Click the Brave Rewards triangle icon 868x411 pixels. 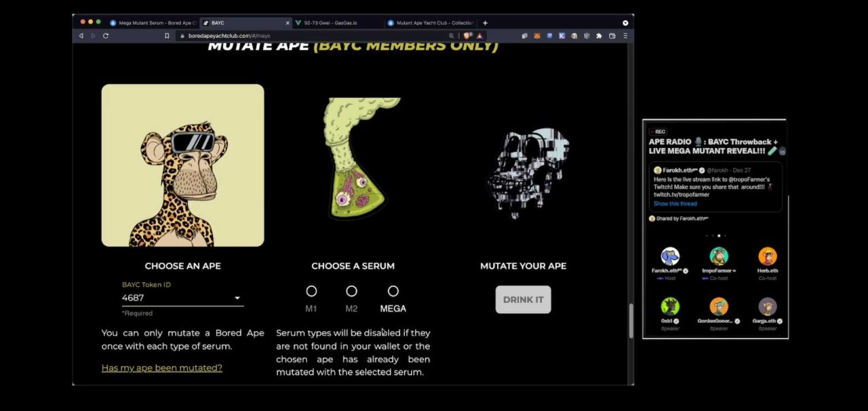(x=479, y=35)
